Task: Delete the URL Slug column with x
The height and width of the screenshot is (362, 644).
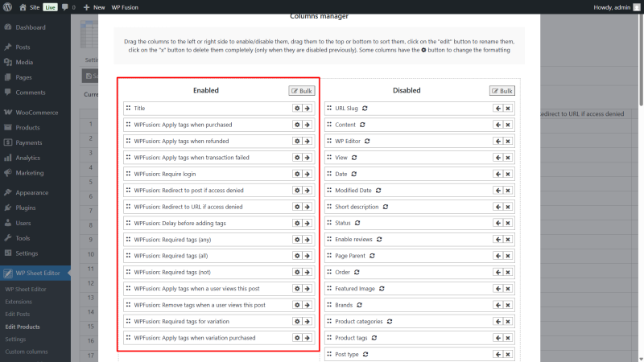Action: point(508,109)
